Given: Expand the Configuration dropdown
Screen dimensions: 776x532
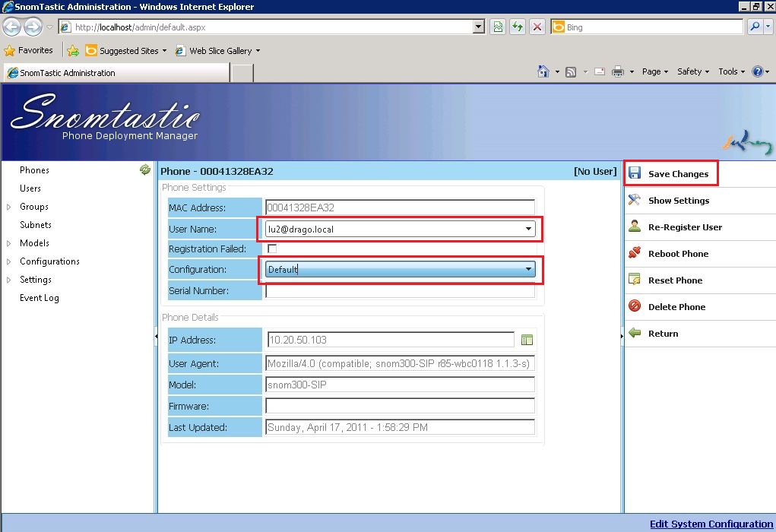Looking at the screenshot, I should pos(527,269).
